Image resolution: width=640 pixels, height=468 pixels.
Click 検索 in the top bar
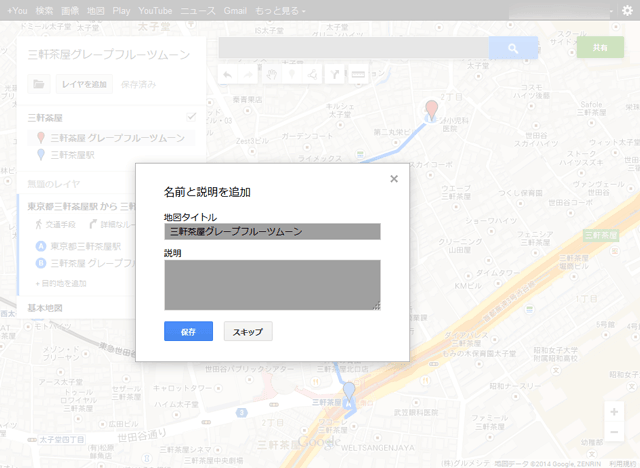pyautogui.click(x=44, y=11)
